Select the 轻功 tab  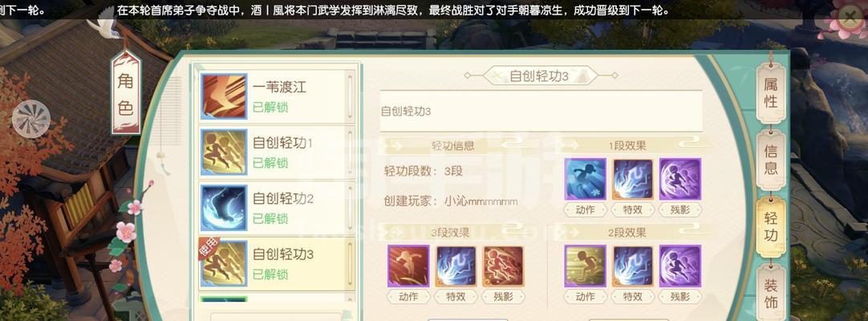771,227
